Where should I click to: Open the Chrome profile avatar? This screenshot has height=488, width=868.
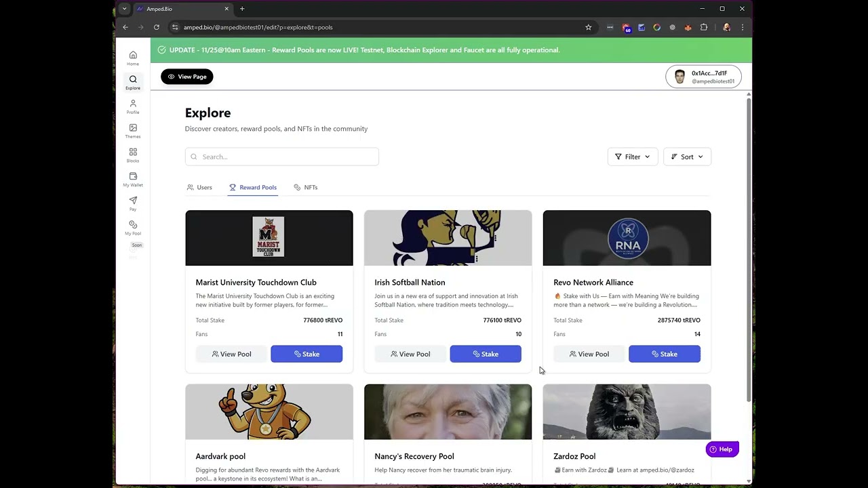(727, 27)
